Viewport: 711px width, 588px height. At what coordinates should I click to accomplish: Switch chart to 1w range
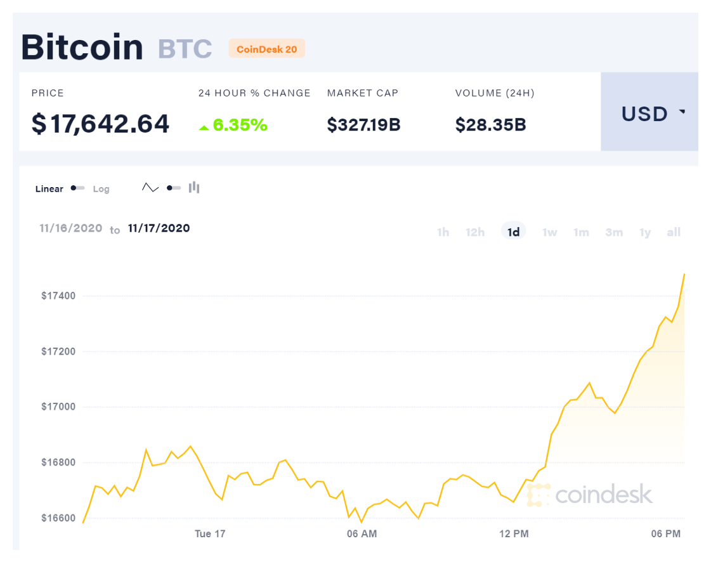point(549,232)
